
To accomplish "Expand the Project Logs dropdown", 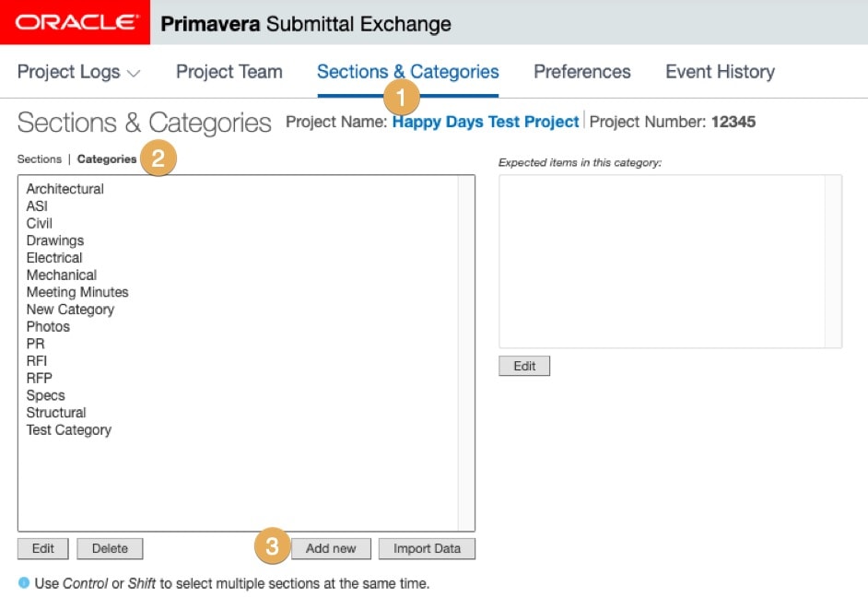I will 79,72.
